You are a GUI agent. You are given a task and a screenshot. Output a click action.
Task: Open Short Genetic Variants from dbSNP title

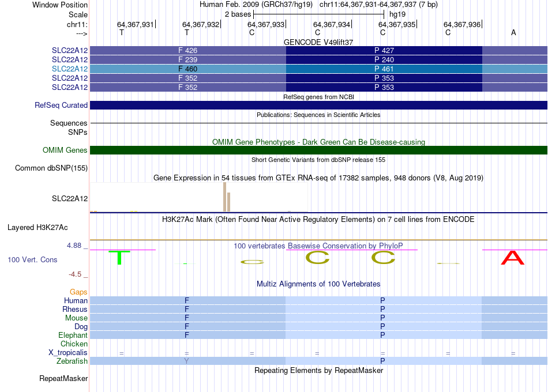point(318,160)
